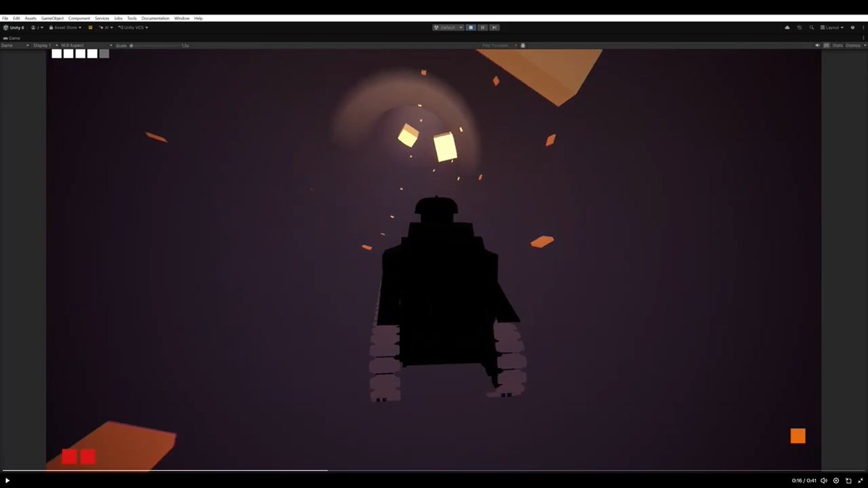Open the AI dropdown
This screenshot has height=488, width=868.
[x=106, y=27]
